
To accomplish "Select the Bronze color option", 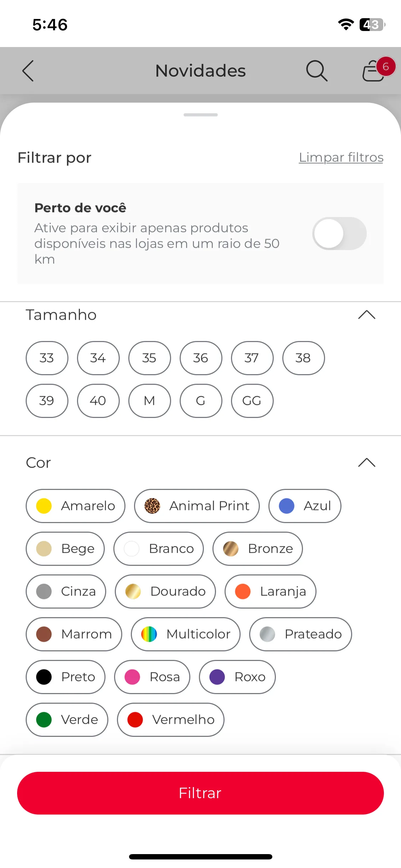I will 258,549.
